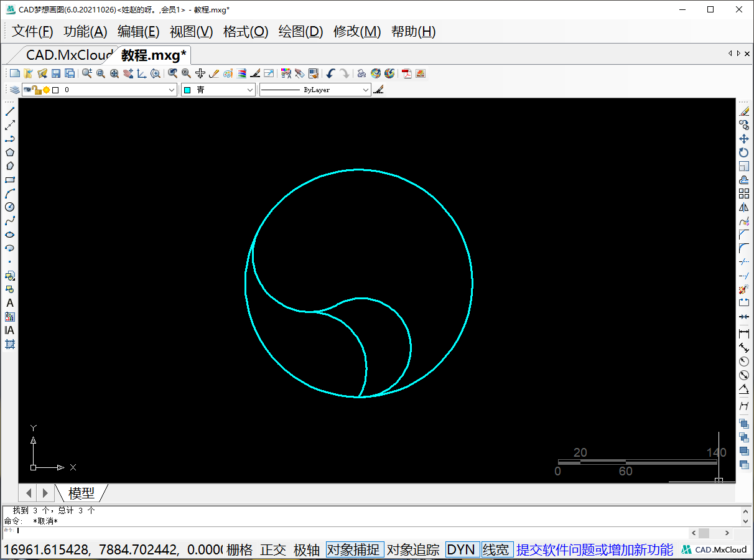This screenshot has height=560, width=754.
Task: Select the Circle drawing tool
Action: click(10, 207)
